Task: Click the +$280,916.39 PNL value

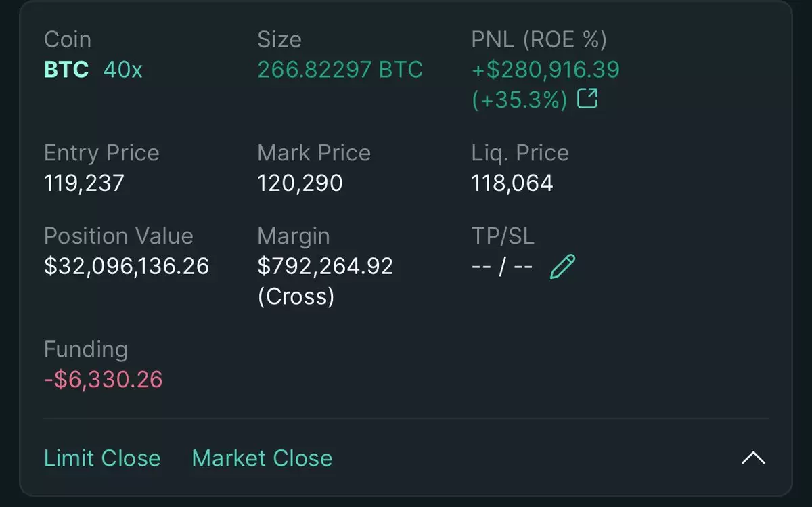Action: coord(545,70)
